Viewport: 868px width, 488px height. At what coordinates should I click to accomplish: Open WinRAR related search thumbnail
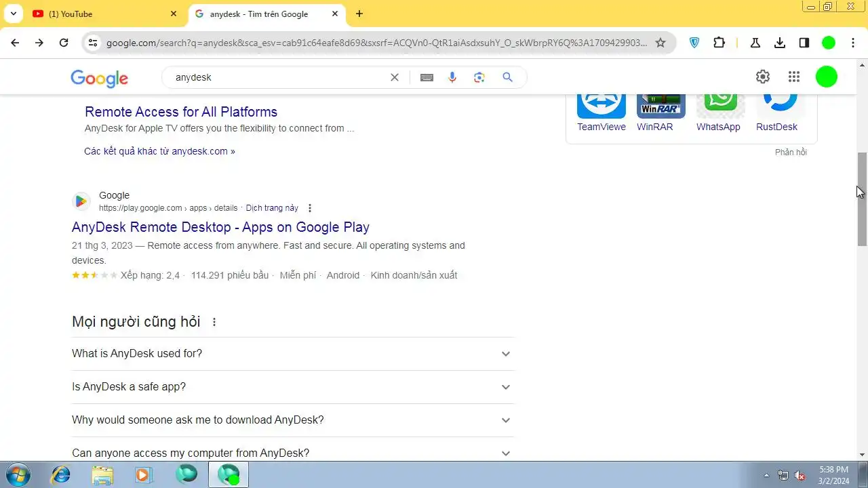coord(661,105)
